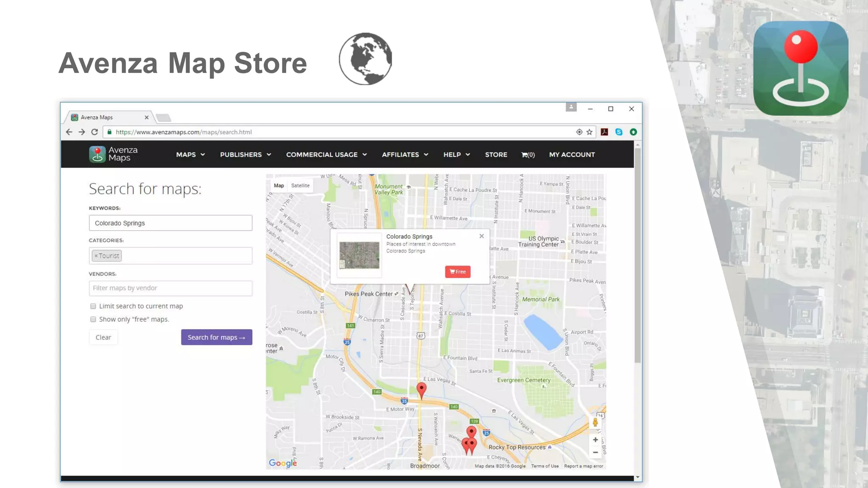Click the Categories field
The image size is (868, 488).
click(x=171, y=256)
